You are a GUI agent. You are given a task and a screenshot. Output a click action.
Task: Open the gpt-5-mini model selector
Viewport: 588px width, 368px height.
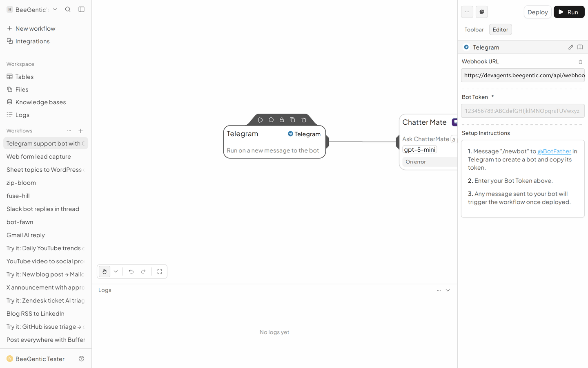420,150
